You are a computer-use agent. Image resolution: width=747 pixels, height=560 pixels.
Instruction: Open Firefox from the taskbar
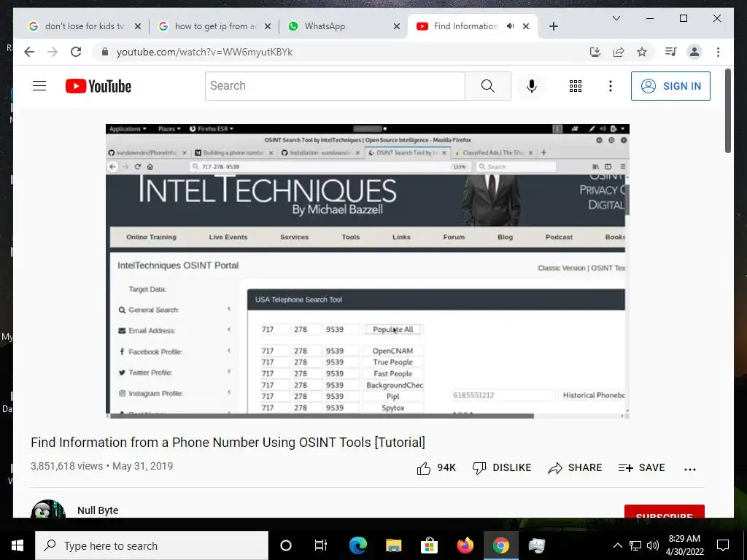tap(465, 545)
